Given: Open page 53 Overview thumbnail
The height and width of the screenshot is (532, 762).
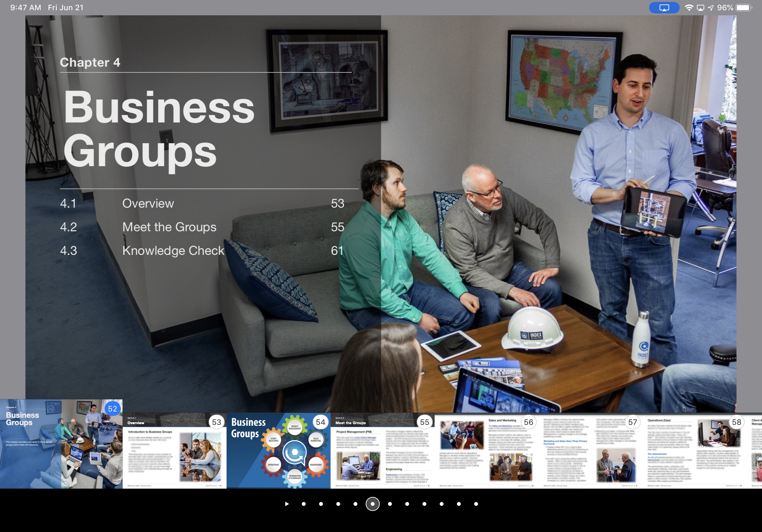Looking at the screenshot, I should [175, 451].
